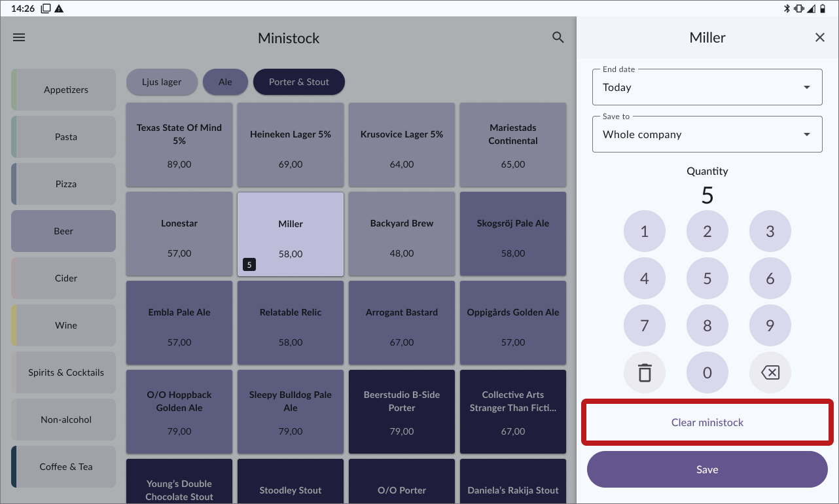The image size is (839, 504).
Task: Open the Spirits & Cocktails category
Action: pyautogui.click(x=63, y=372)
